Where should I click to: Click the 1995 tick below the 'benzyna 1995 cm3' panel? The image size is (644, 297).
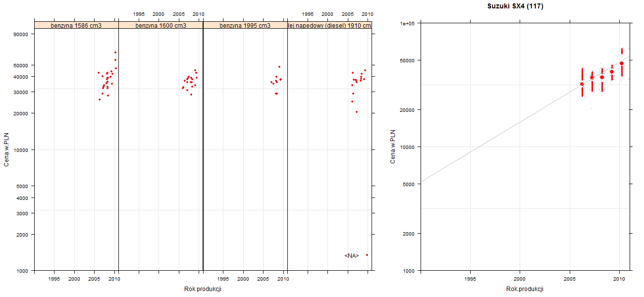tap(223, 279)
